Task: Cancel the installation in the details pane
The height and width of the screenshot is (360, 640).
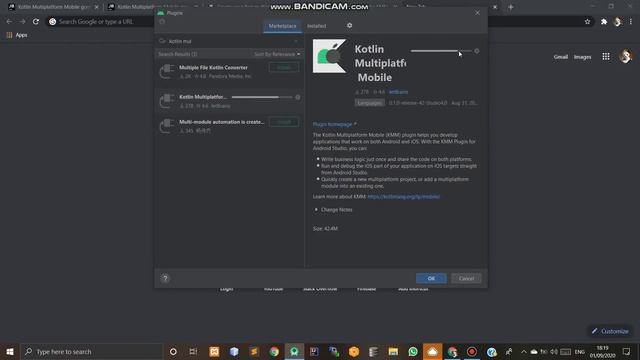Action: (x=476, y=51)
